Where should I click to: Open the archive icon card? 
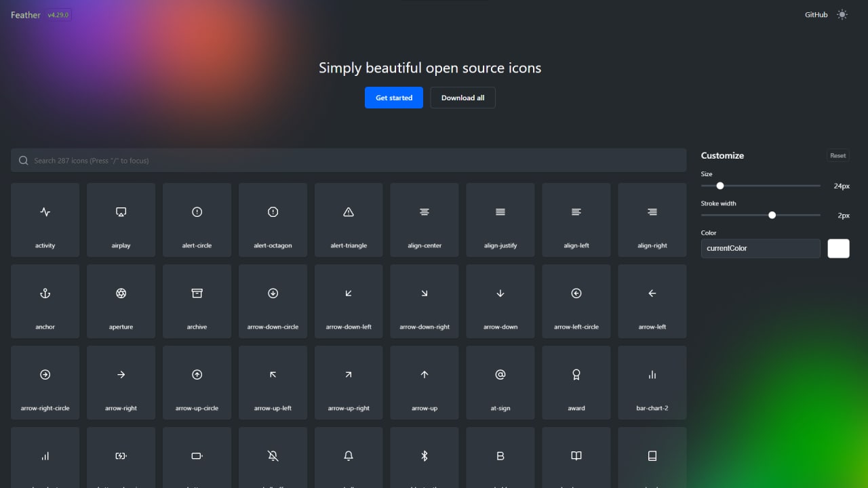pos(197,301)
